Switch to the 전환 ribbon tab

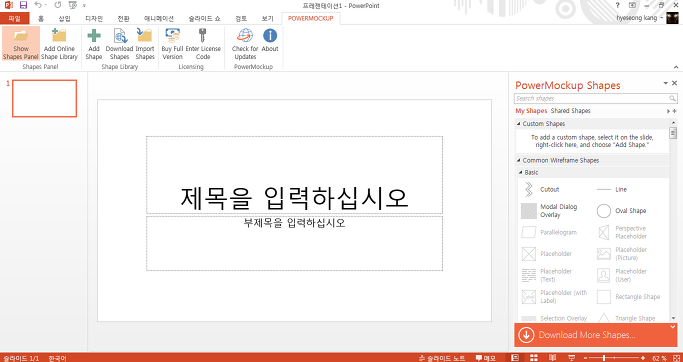click(123, 18)
